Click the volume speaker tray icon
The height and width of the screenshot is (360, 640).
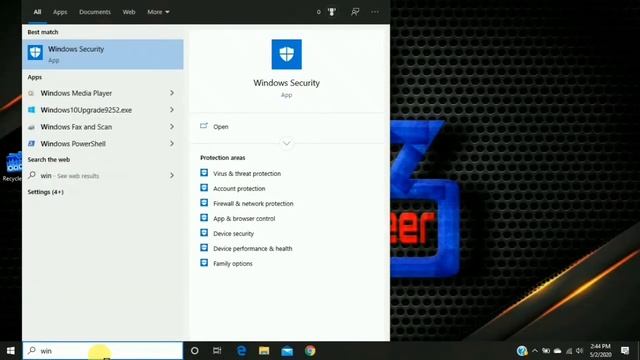[580, 351]
